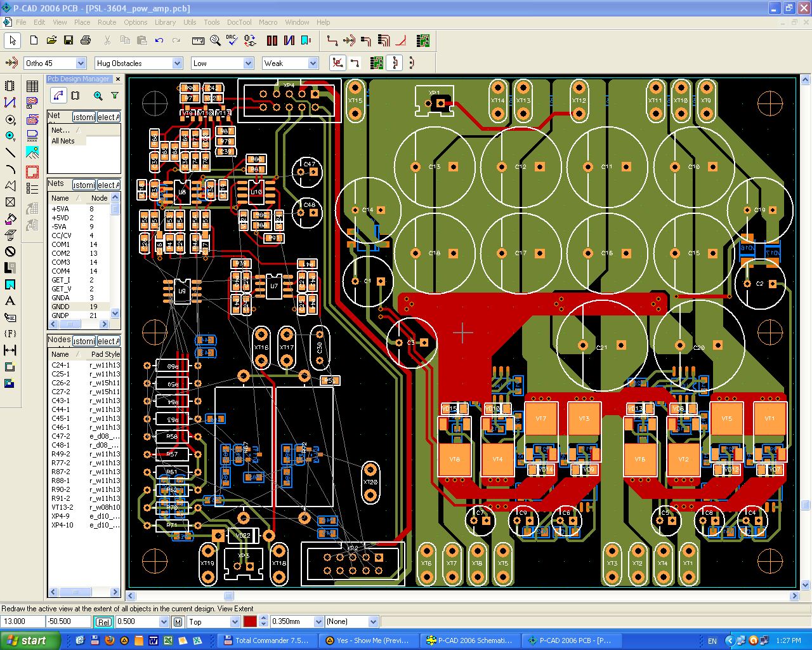The image size is (812, 650).
Task: Expand the Hug Obstacles dropdown
Action: click(177, 63)
